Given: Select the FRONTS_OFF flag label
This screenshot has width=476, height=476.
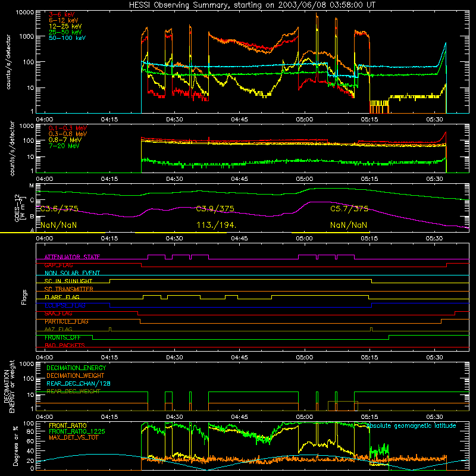Looking at the screenshot, I should coord(62,337).
